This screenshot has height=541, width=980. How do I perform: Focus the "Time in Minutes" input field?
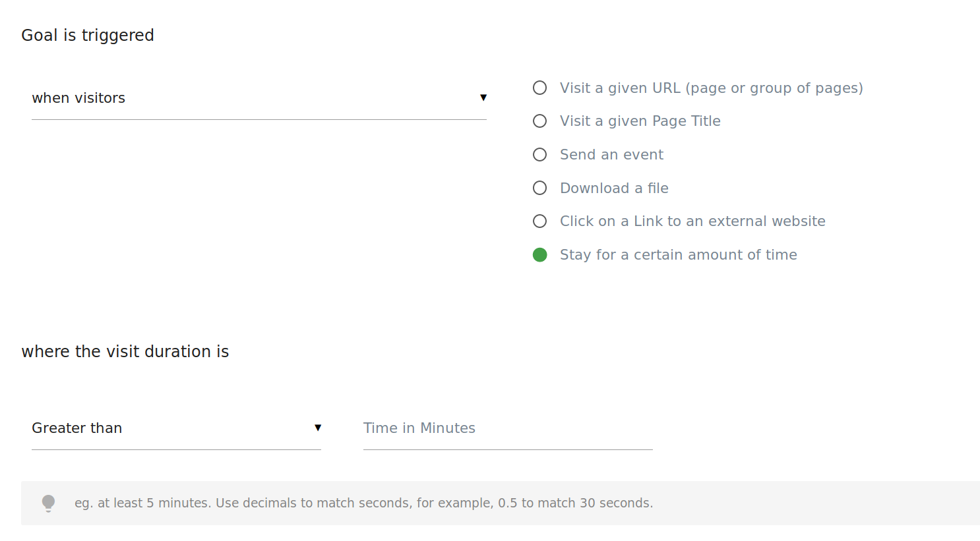click(x=507, y=428)
